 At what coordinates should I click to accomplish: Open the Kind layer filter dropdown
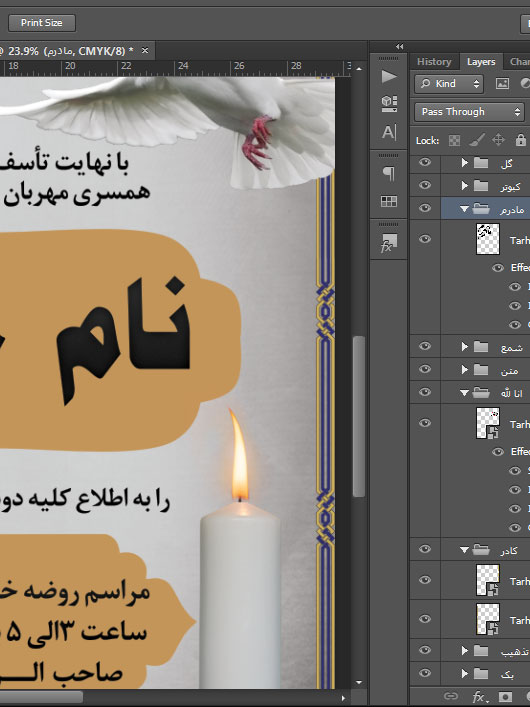click(449, 84)
